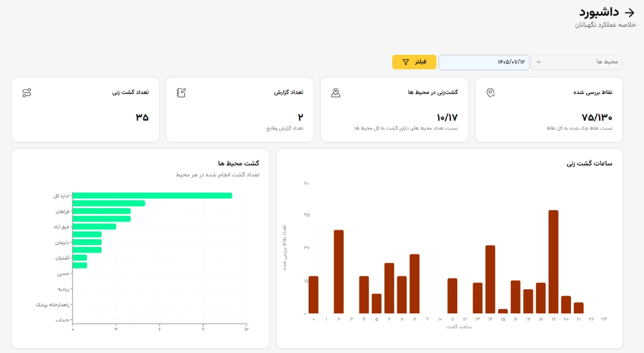
Task: Click the ساعت گشت x-axis caption
Action: 459,327
